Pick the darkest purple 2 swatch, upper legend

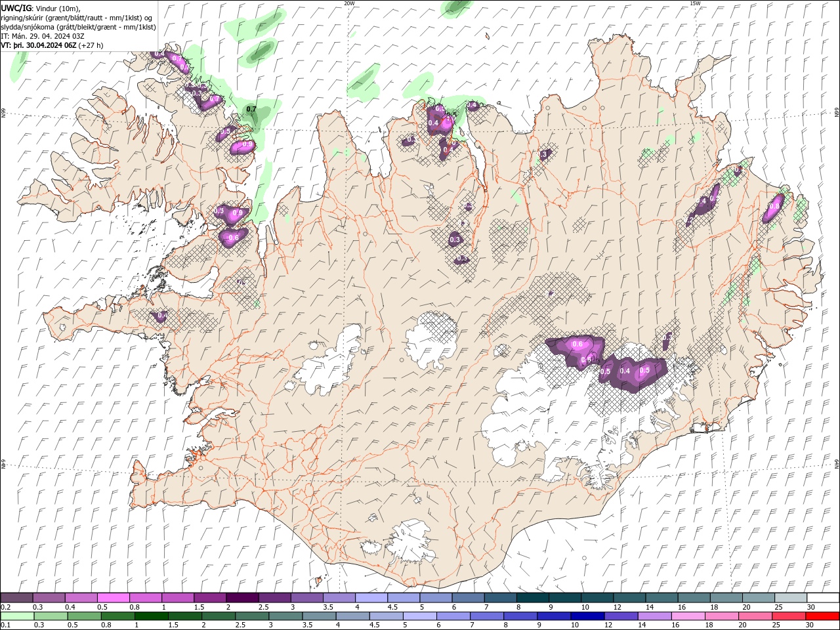pos(243,598)
